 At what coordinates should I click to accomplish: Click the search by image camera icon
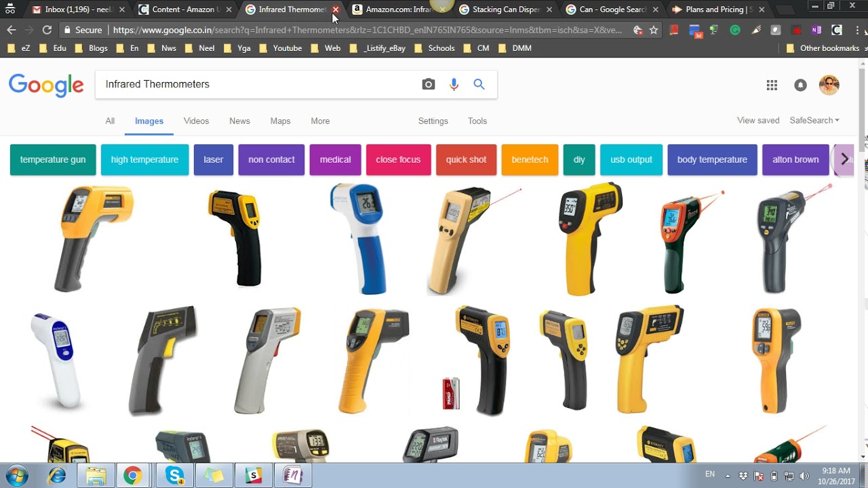[x=428, y=84]
